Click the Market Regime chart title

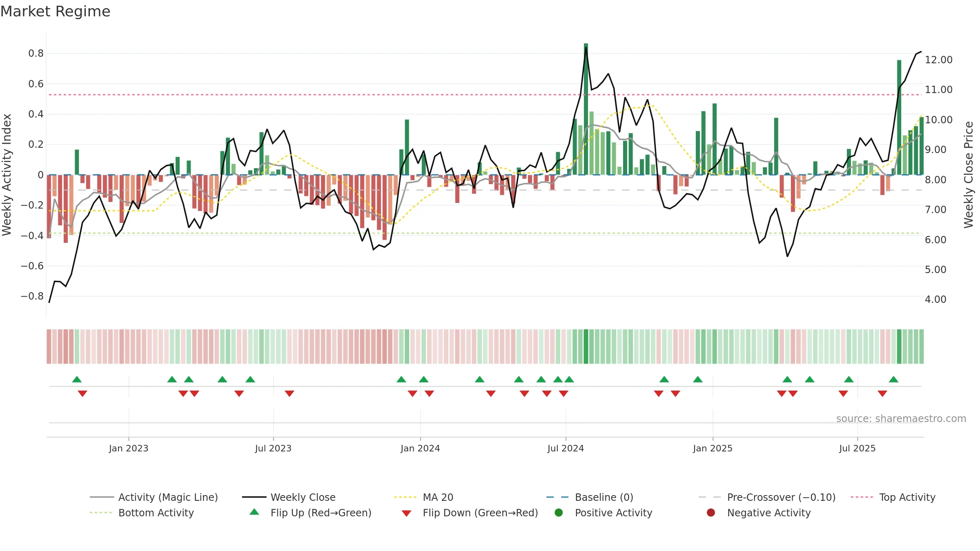pos(55,11)
